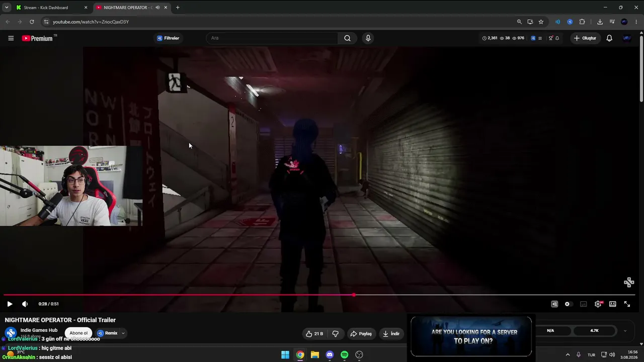Screen dimensions: 644x362
Task: Create content with the Oluştur button
Action: click(x=585, y=38)
